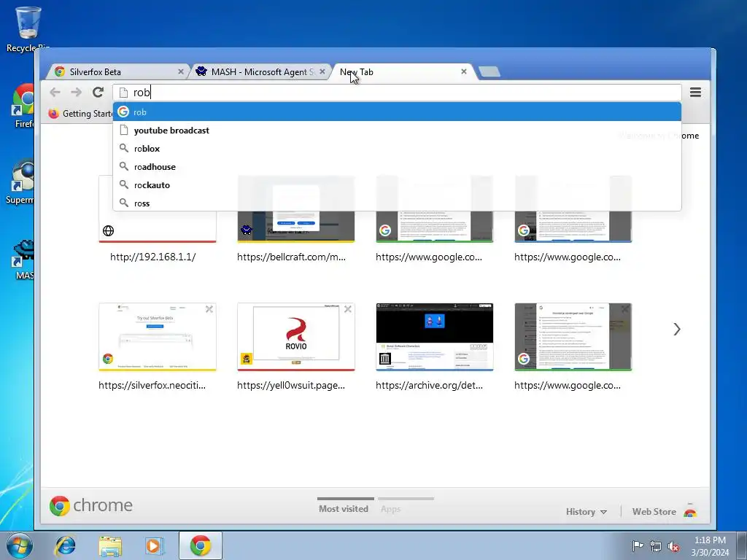747x560 pixels.
Task: Select the Recycle Bin desktop icon
Action: click(x=28, y=28)
